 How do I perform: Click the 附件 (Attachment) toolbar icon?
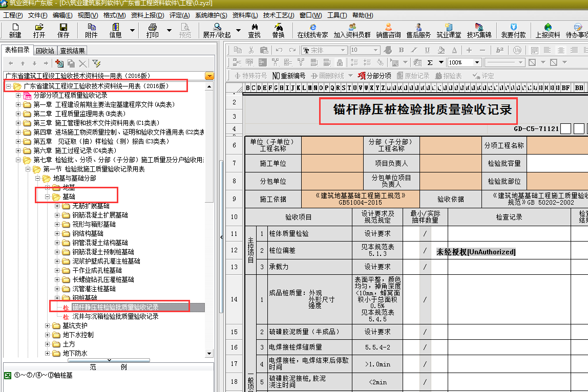coord(91,30)
